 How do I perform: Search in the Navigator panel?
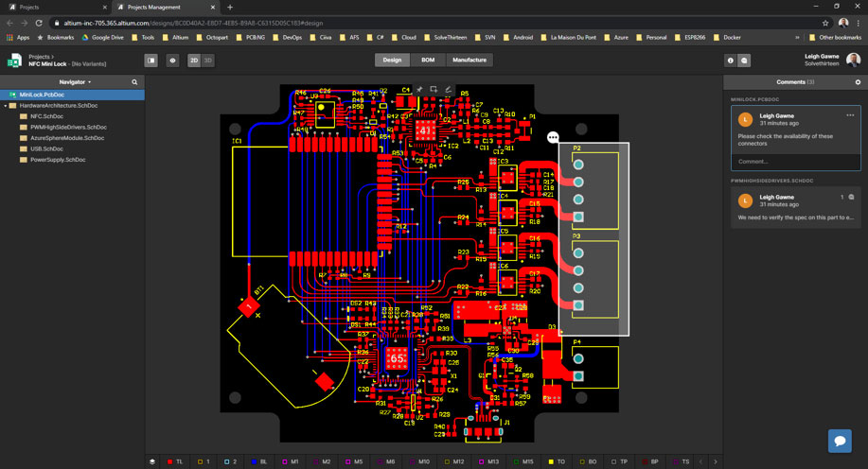[x=134, y=82]
